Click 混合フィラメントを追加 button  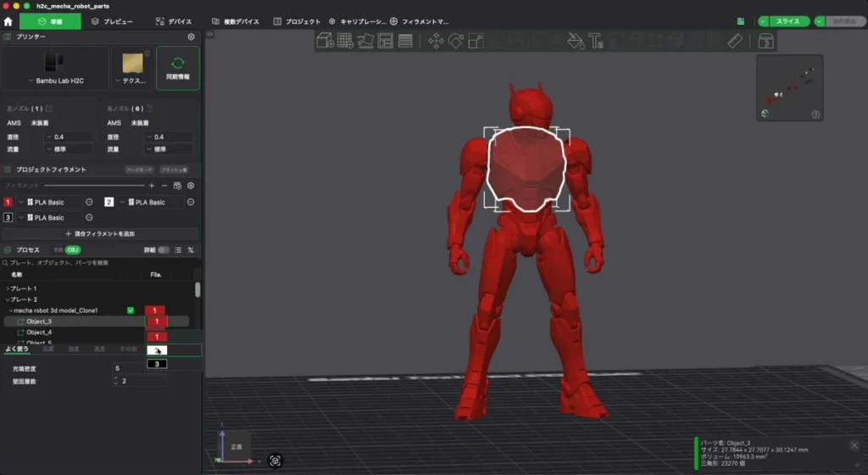click(x=100, y=233)
